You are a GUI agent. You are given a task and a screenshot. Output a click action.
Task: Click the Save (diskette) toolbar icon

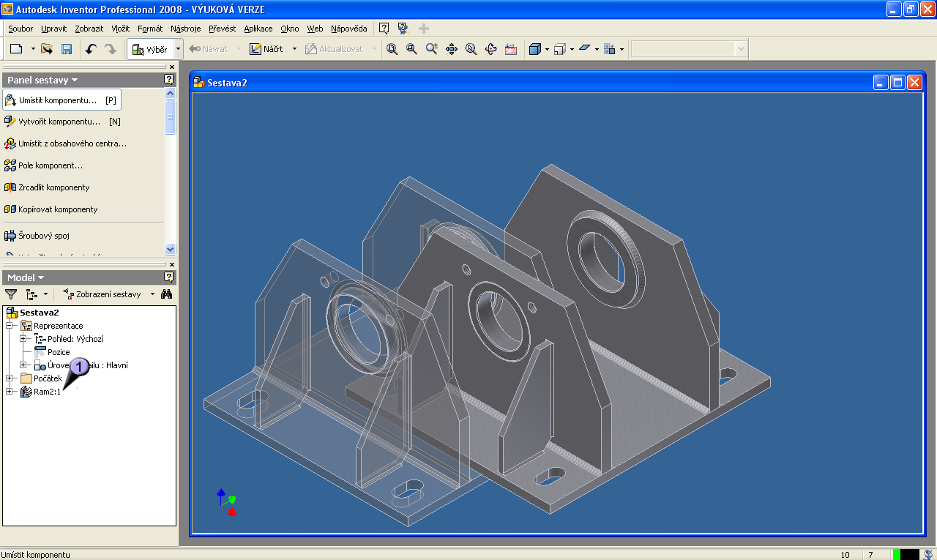(67, 49)
